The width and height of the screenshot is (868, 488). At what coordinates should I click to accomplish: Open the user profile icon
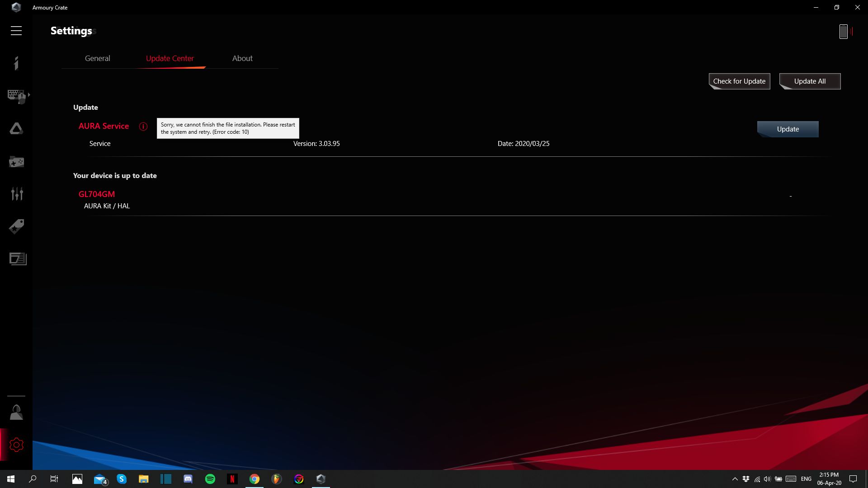[17, 412]
